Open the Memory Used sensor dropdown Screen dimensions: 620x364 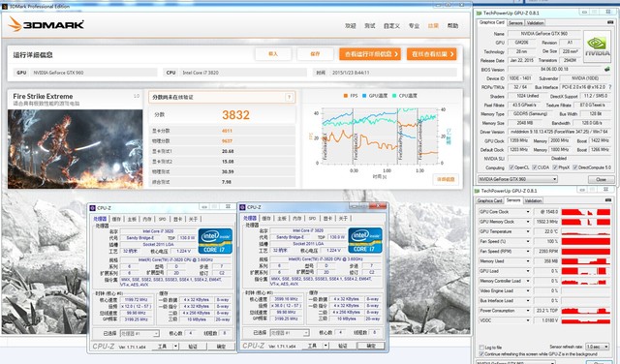coord(527,261)
